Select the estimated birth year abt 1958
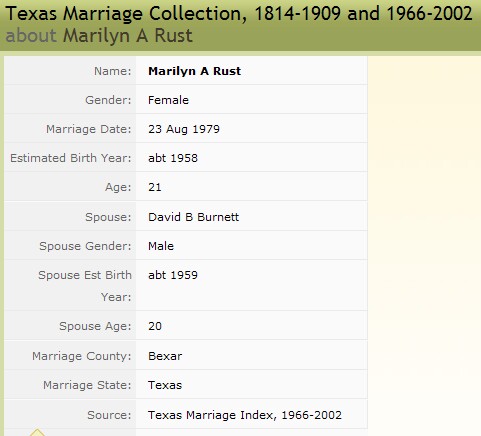 173,158
